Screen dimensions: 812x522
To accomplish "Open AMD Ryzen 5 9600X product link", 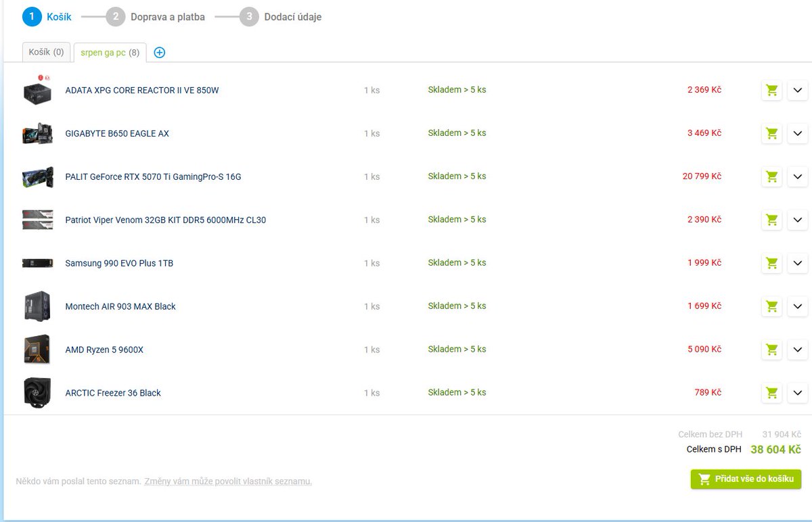I will pyautogui.click(x=104, y=350).
